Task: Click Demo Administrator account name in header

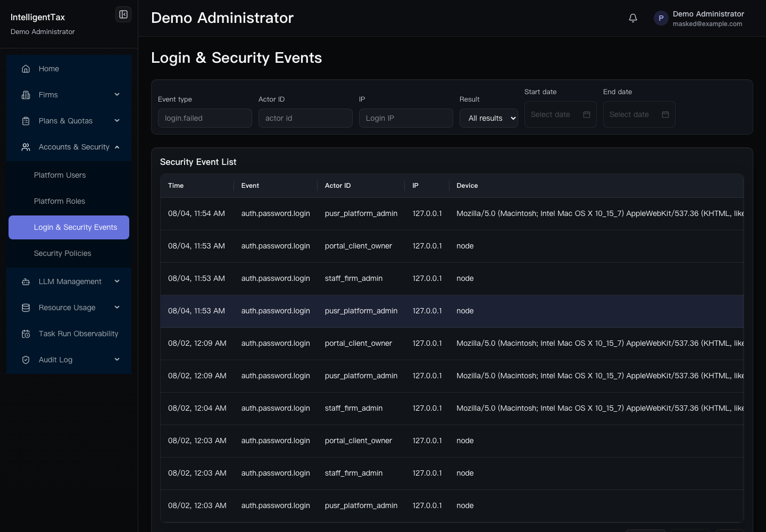Action: (709, 14)
